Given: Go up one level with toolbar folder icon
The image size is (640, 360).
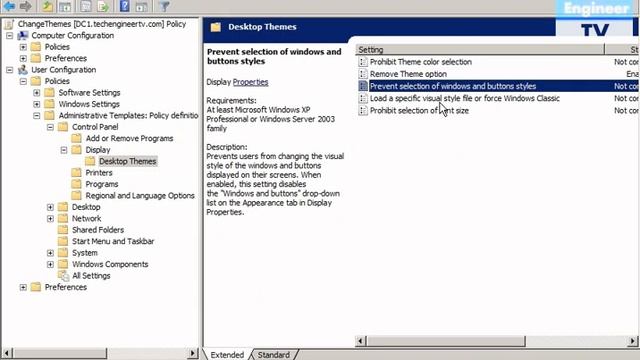Looking at the screenshot, I should 48,6.
